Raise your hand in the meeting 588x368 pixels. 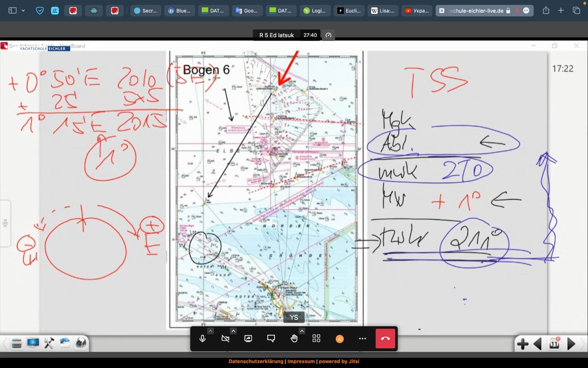[294, 339]
